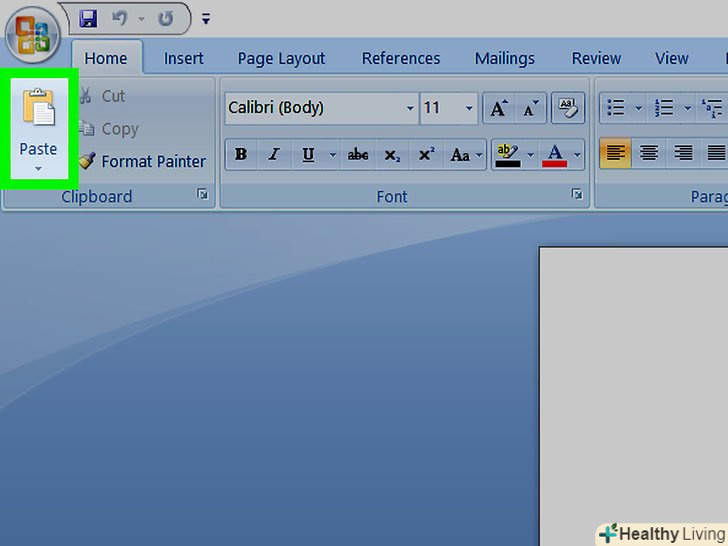The height and width of the screenshot is (546, 728).
Task: Undo the last action
Action: [120, 19]
